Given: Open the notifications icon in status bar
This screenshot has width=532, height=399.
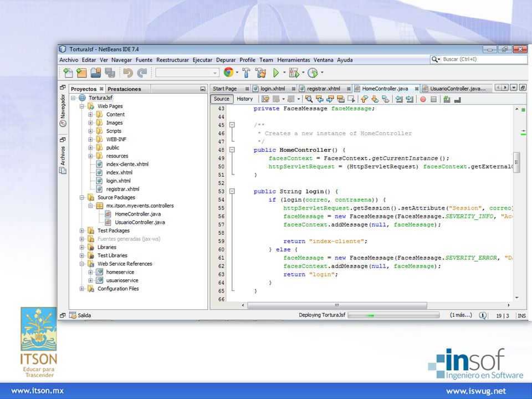Looking at the screenshot, I should (483, 315).
